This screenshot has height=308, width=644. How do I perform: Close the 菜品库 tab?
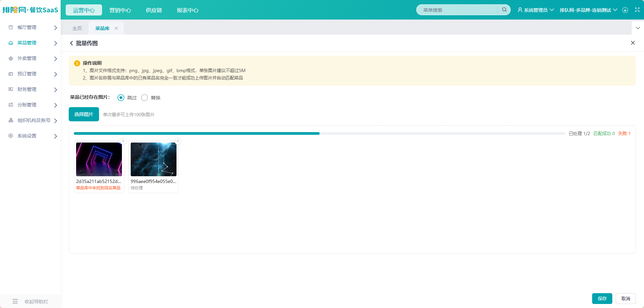[116, 28]
